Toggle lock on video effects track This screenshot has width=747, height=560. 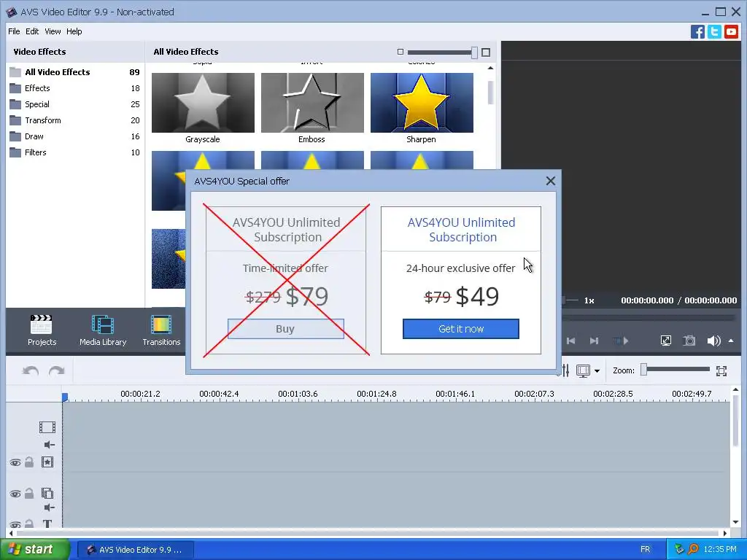(29, 462)
